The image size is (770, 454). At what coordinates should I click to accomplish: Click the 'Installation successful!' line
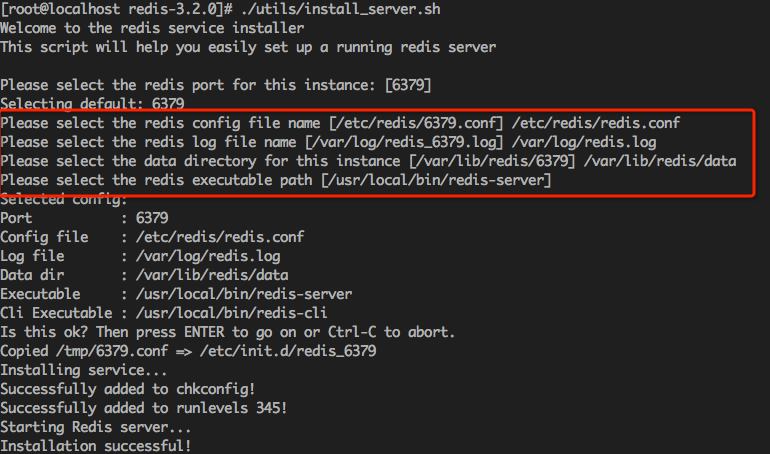coord(96,446)
